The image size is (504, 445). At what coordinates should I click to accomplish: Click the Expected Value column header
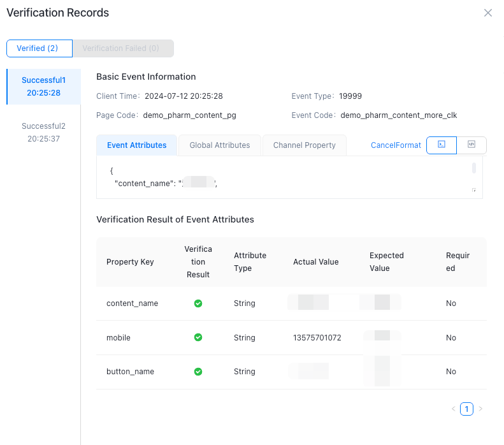386,262
